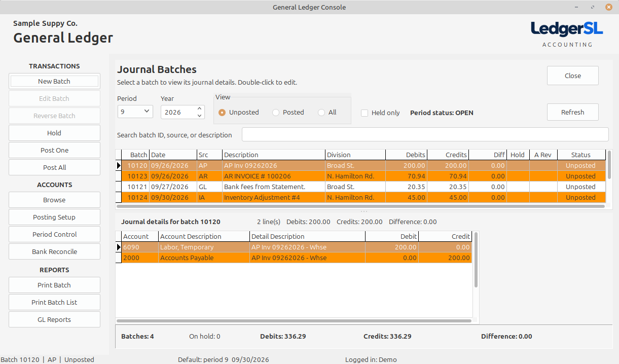Select the Posted view option
The height and width of the screenshot is (364, 619).
click(x=288, y=112)
